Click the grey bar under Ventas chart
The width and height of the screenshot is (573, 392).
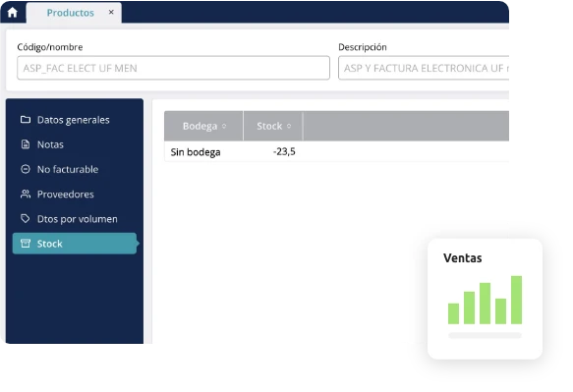pyautogui.click(x=485, y=335)
